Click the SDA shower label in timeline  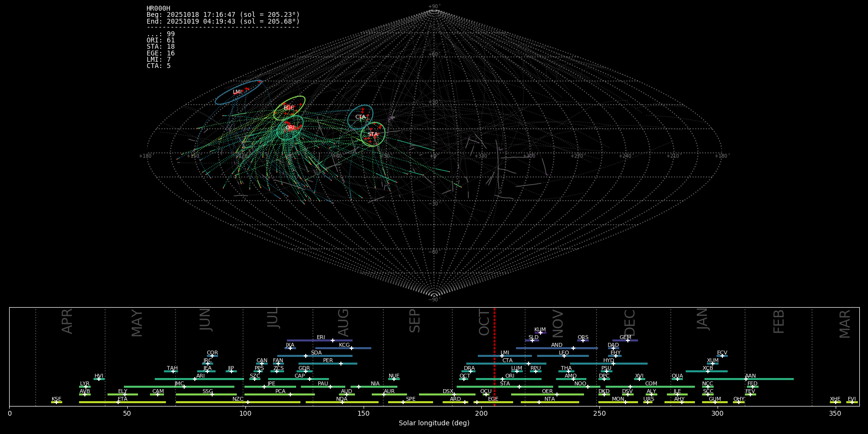pyautogui.click(x=316, y=353)
